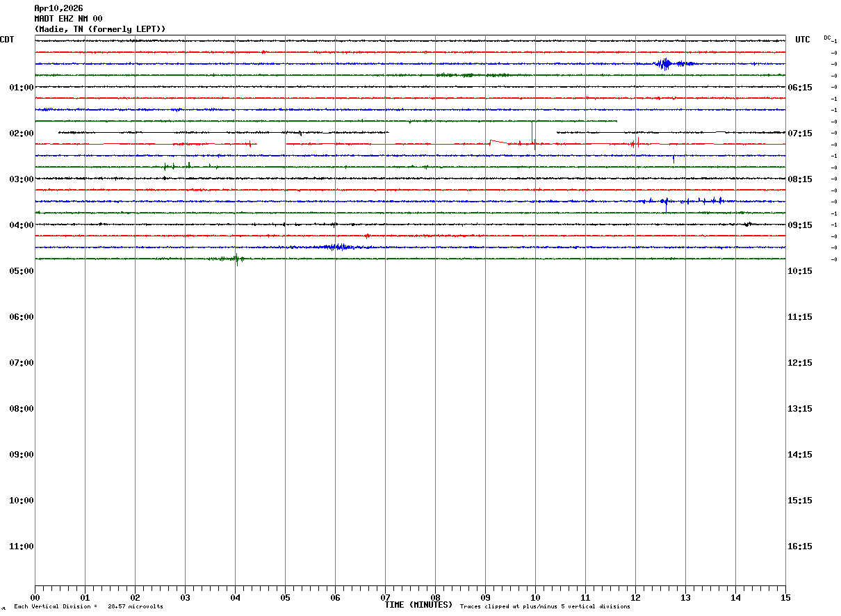Select the 06:00 CDT time label
841x616 pixels.
click(22, 317)
